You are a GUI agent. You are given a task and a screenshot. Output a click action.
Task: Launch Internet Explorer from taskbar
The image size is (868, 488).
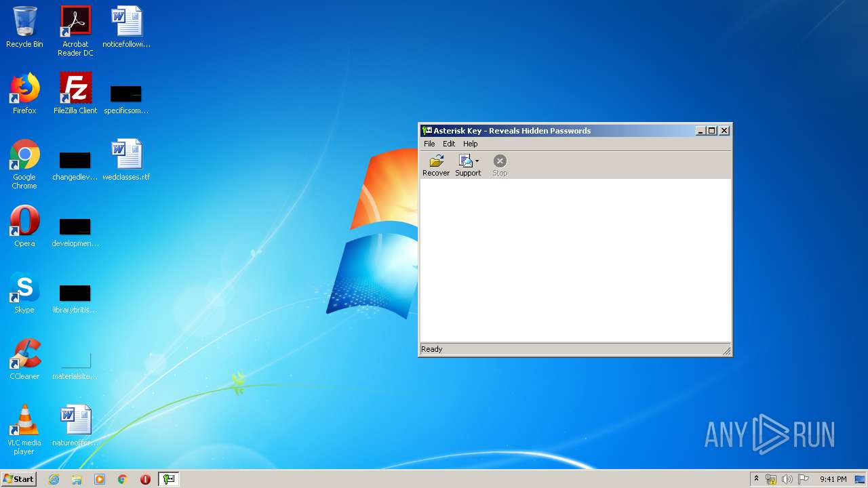pos(54,479)
